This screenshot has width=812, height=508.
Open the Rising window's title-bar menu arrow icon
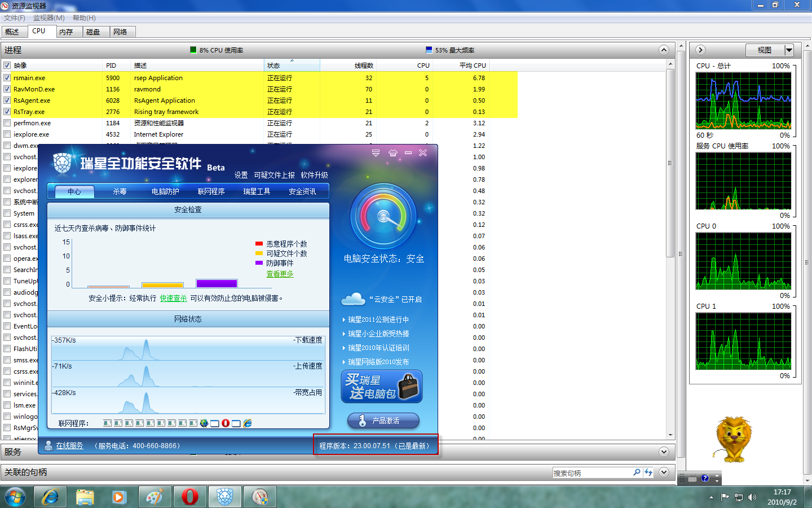click(376, 153)
